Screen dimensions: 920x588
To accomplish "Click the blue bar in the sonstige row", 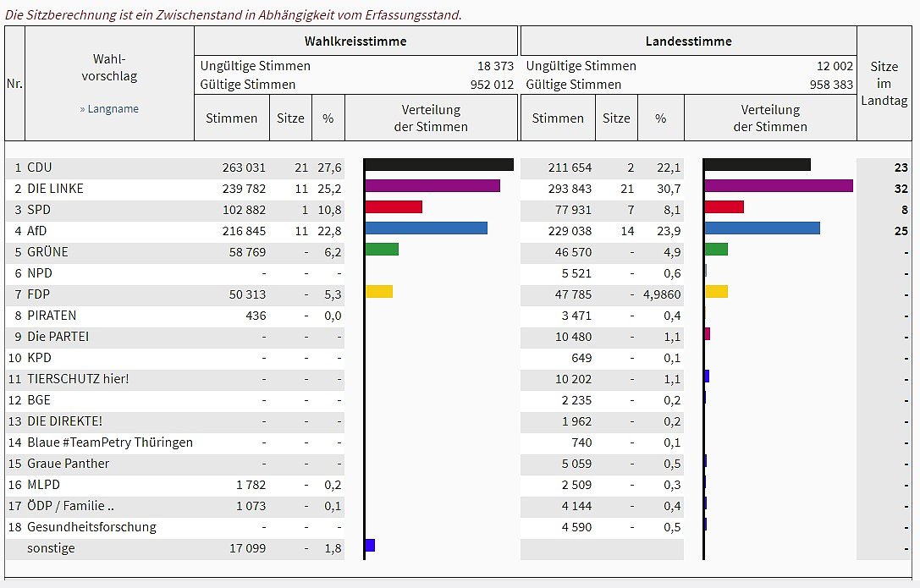I will click(370, 546).
